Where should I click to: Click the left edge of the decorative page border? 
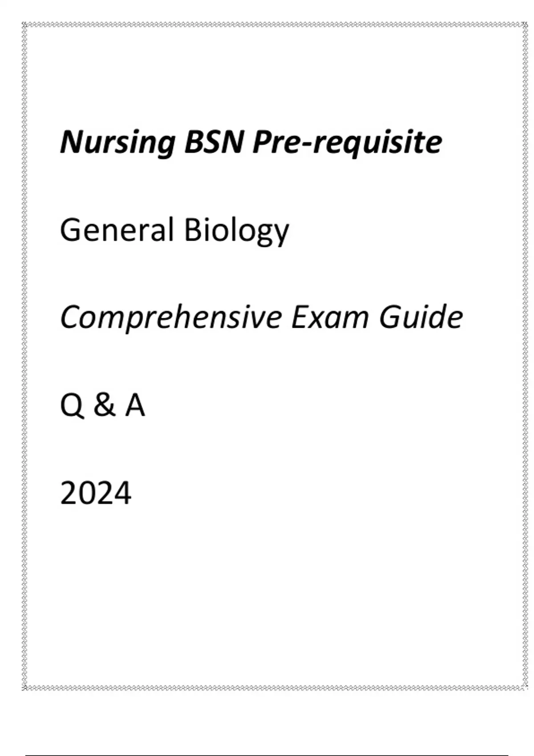click(24, 356)
